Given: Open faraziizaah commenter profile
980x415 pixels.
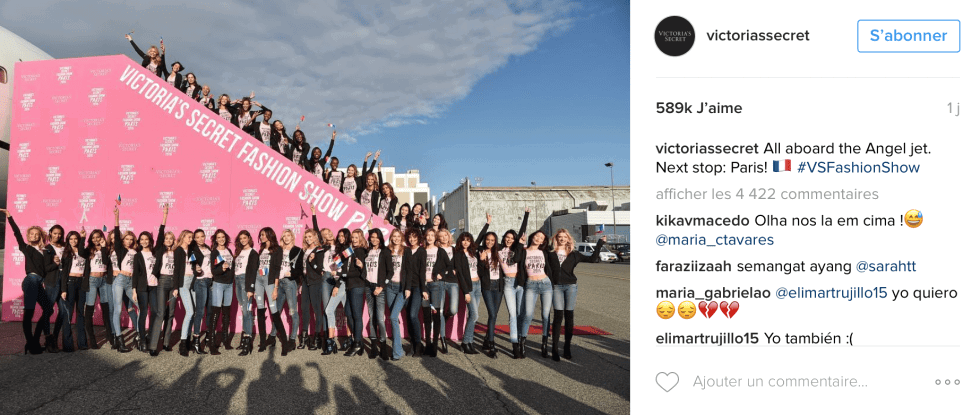Looking at the screenshot, I should click(x=694, y=266).
